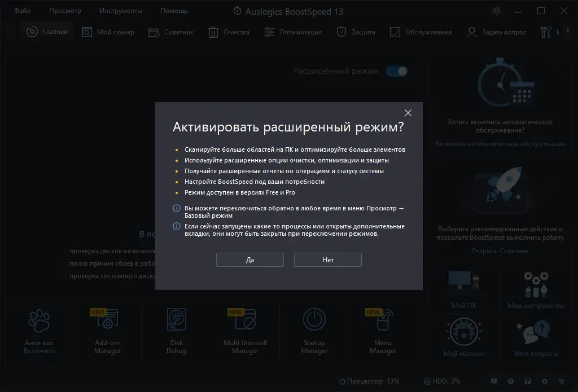The height and width of the screenshot is (392, 578).
Task: Click the wrench tools icon in tab bar
Action: (x=546, y=32)
